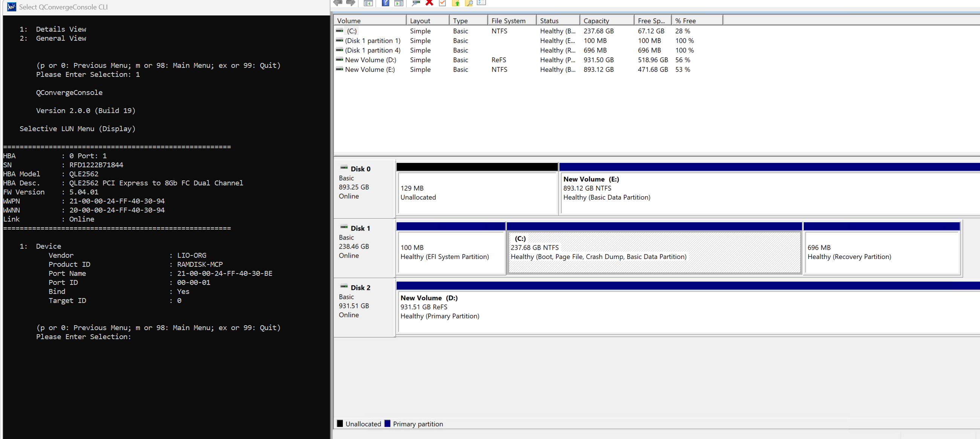Click the drive icon beside Disk 1 partition 1
The image size is (980, 439).
[339, 40]
